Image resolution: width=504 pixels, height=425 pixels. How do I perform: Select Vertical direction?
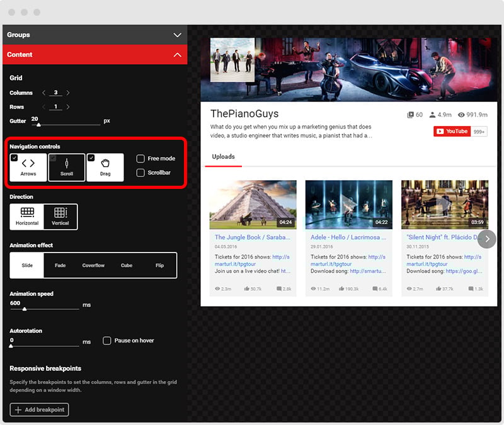click(x=60, y=217)
